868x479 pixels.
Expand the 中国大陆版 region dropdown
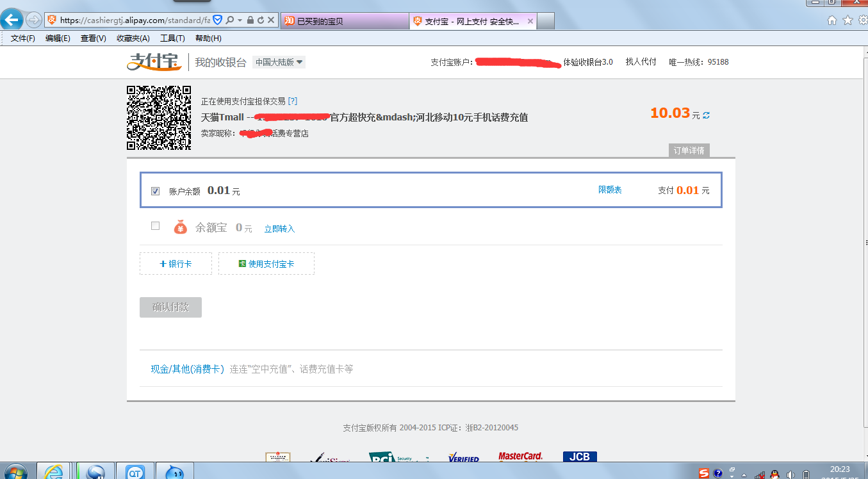click(x=279, y=62)
